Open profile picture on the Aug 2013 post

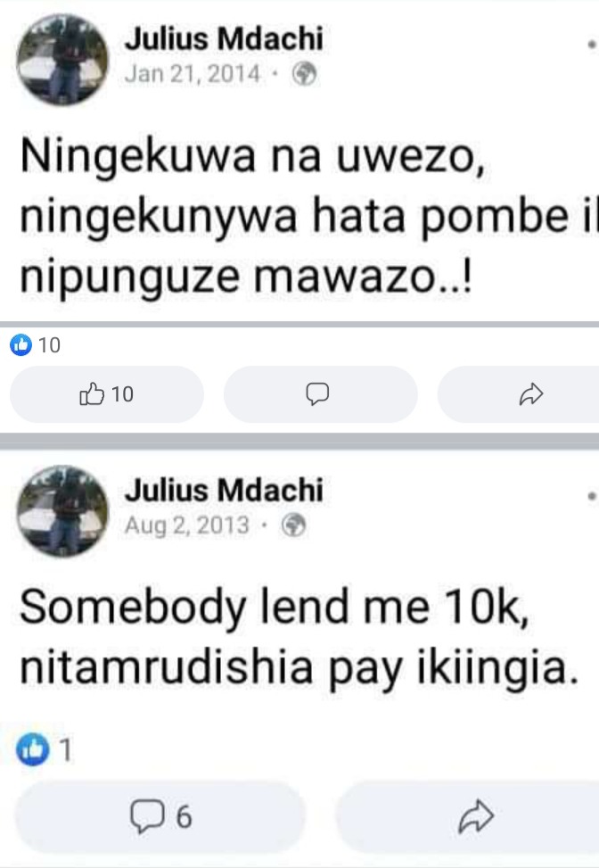point(62,511)
